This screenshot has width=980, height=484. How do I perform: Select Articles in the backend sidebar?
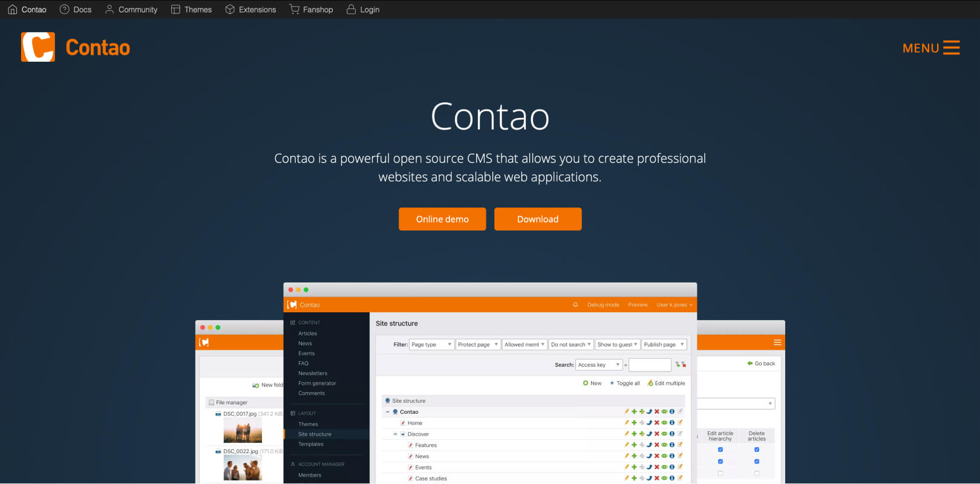[x=307, y=333]
